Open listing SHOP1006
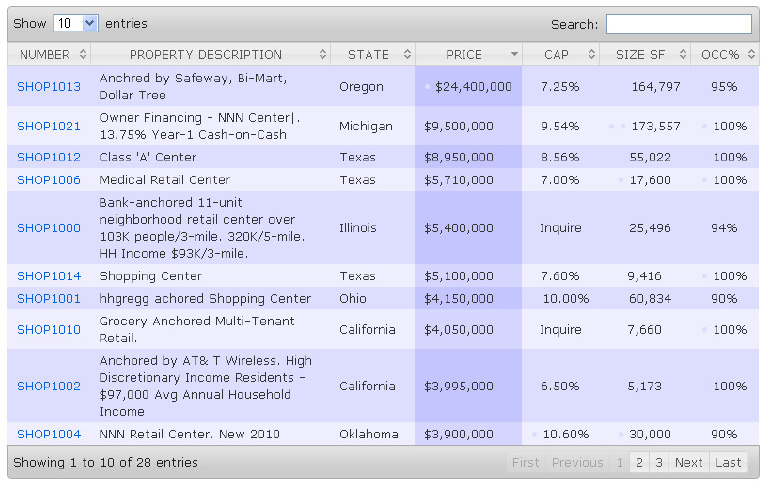 click(49, 180)
